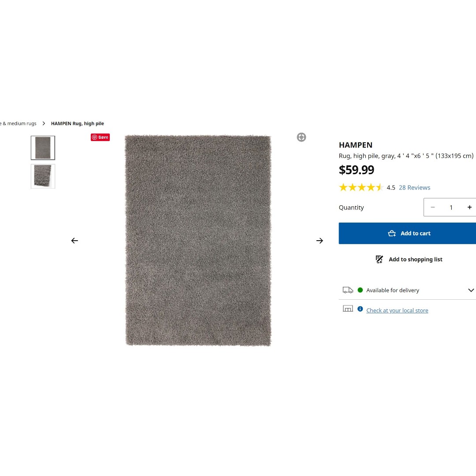Click the shopping list pencil icon
The height and width of the screenshot is (476, 476).
click(379, 259)
